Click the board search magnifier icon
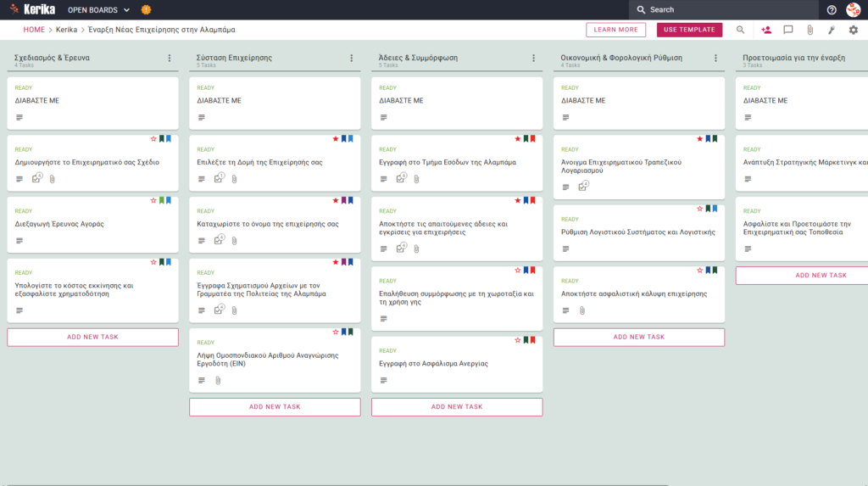 740,30
